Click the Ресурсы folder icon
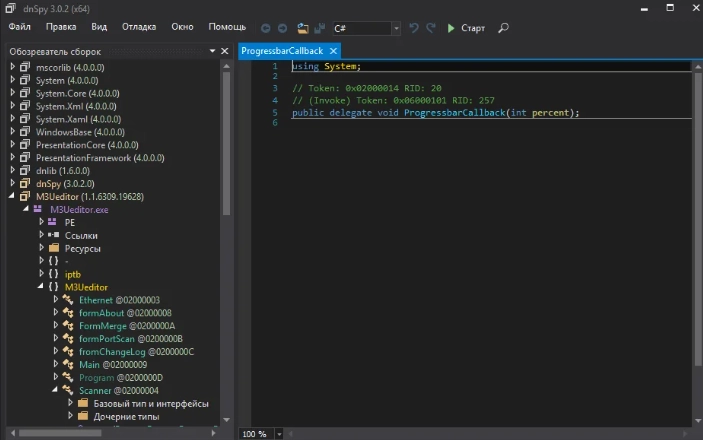 (x=54, y=248)
